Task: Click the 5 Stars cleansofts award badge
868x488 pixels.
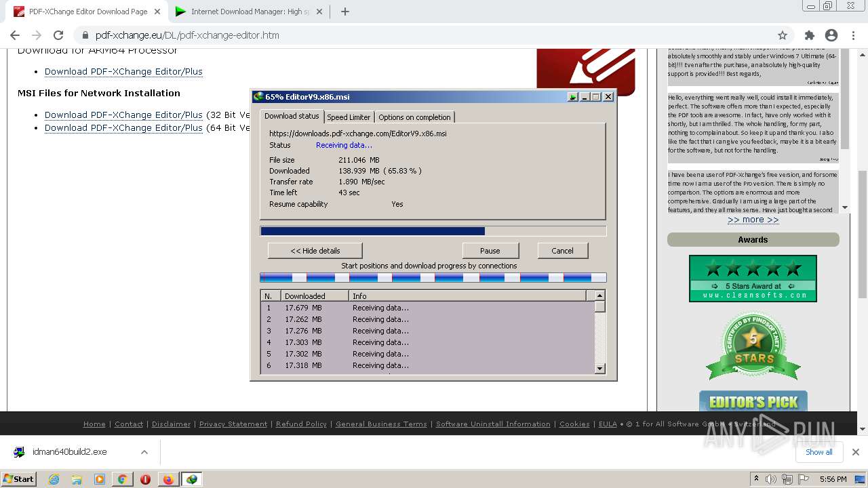Action: [x=753, y=279]
